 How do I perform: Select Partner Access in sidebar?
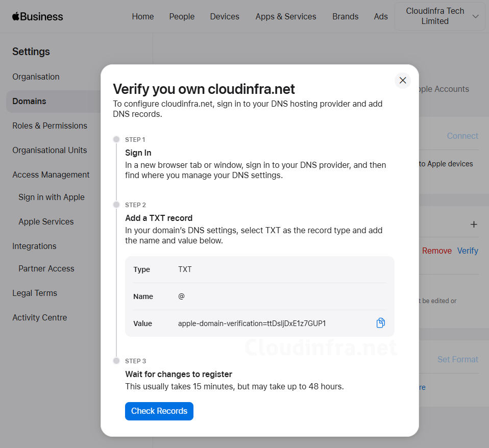coord(46,268)
